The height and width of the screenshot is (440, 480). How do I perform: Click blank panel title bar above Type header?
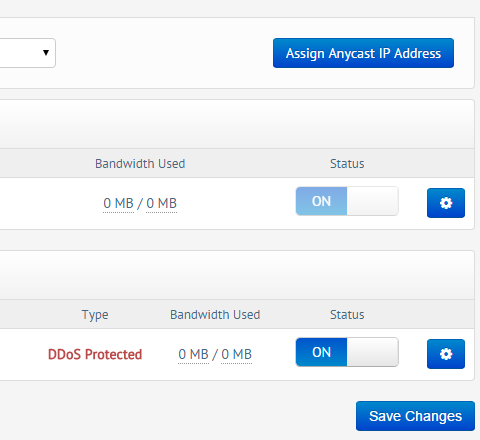point(237,275)
